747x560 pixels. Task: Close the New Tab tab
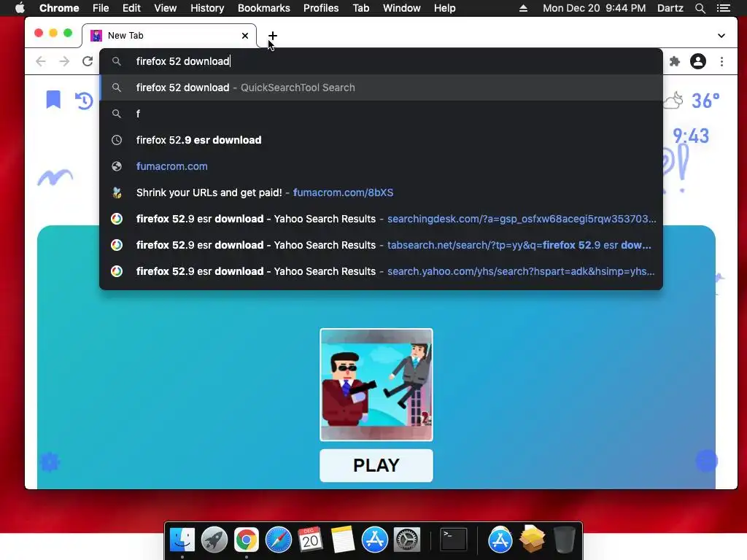pos(245,36)
